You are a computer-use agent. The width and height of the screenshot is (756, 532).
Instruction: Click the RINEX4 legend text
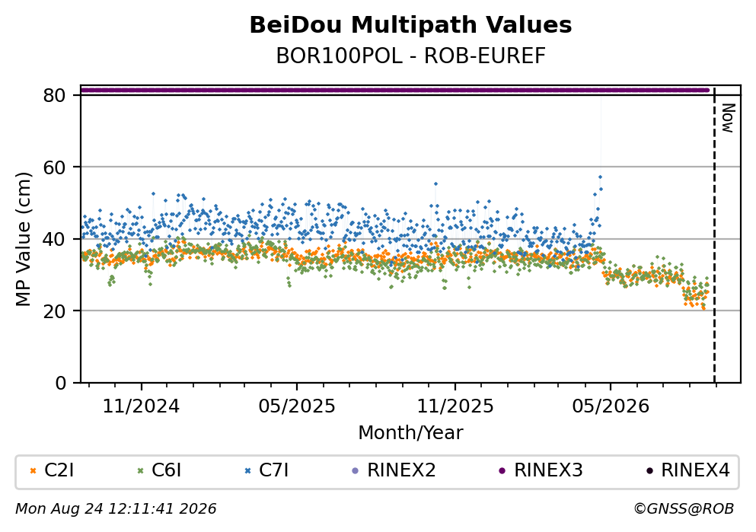695,470
